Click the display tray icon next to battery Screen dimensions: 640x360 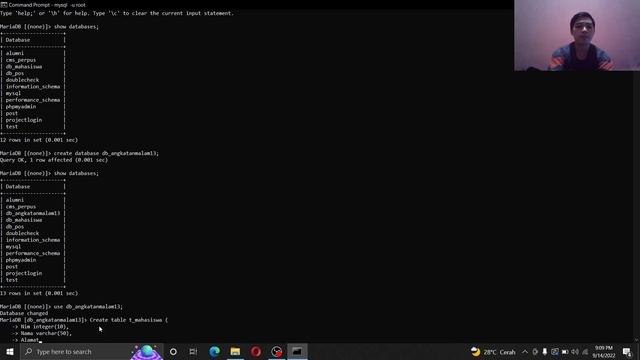pos(555,351)
